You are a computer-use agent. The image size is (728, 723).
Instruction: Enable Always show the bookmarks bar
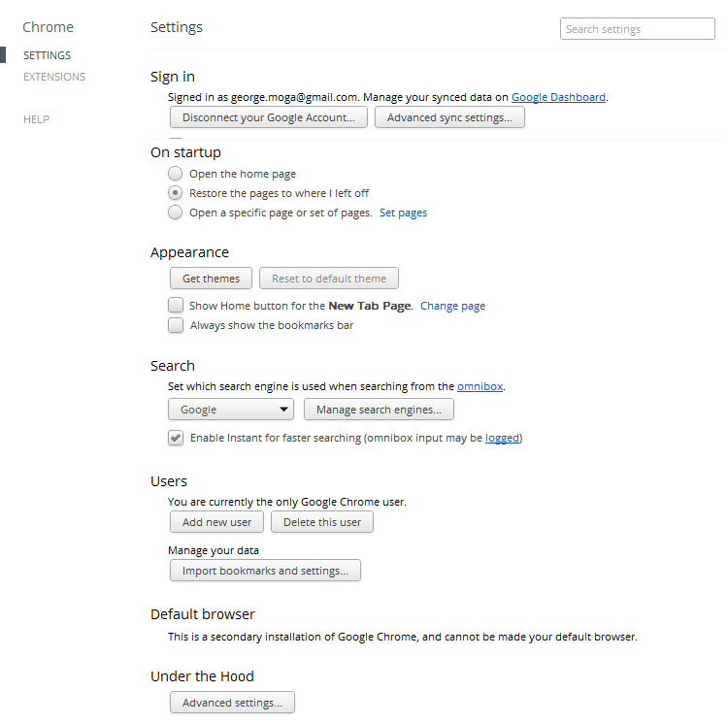(176, 325)
